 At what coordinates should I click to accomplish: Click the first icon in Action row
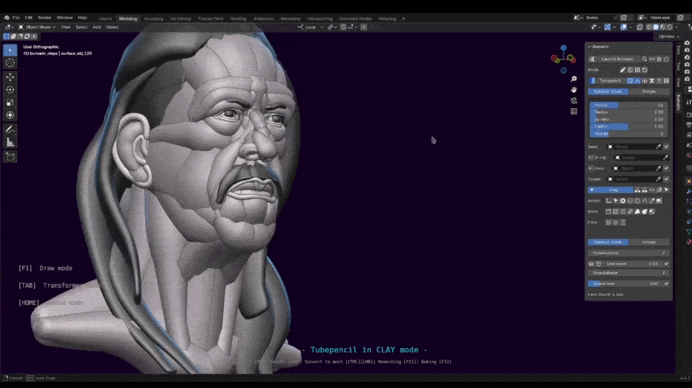point(609,201)
